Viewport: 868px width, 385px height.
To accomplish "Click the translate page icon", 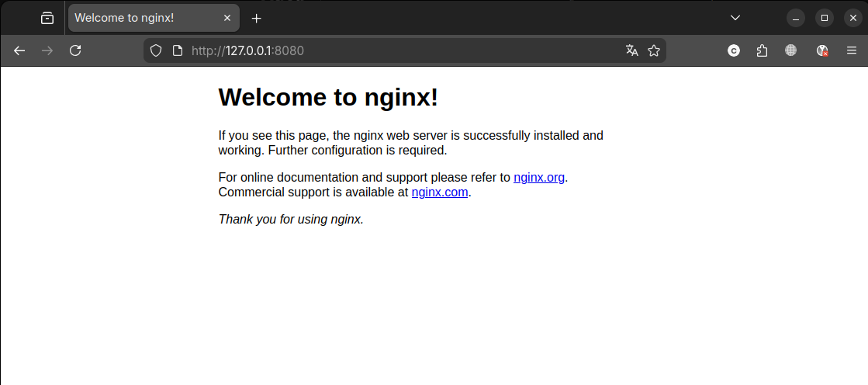I will pos(631,50).
